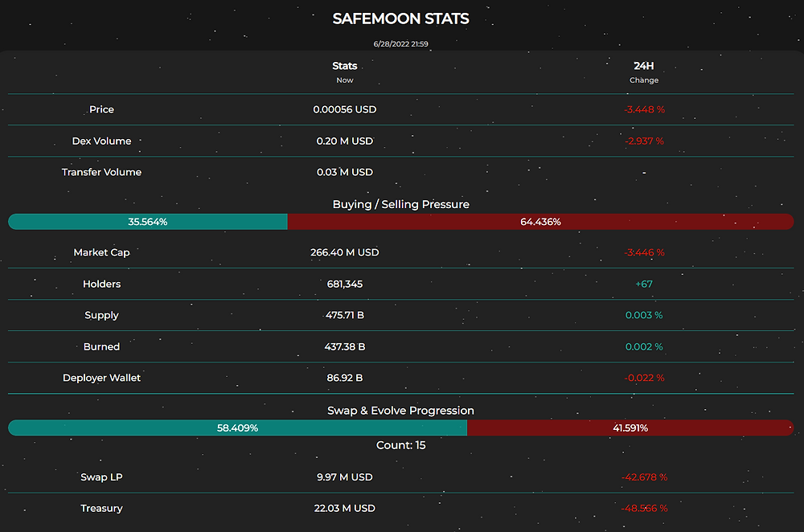Click the Market Cap change -3.446 %

[644, 252]
